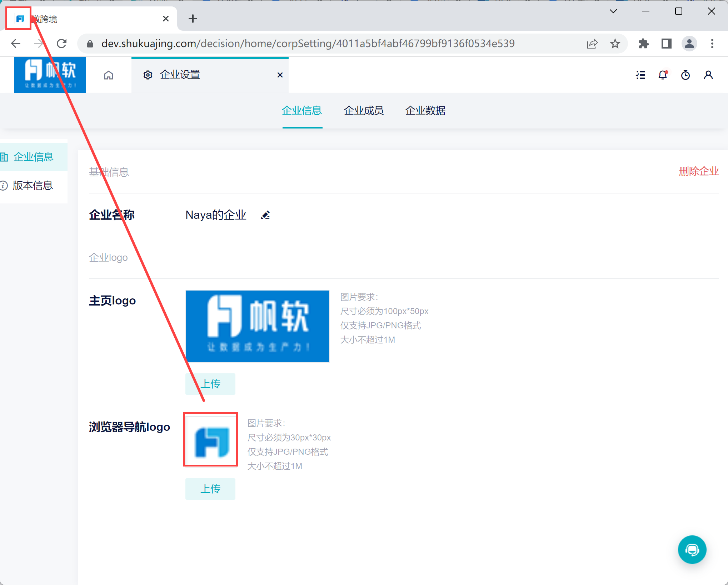The width and height of the screenshot is (728, 585).
Task: Click the home icon tab
Action: [x=109, y=75]
